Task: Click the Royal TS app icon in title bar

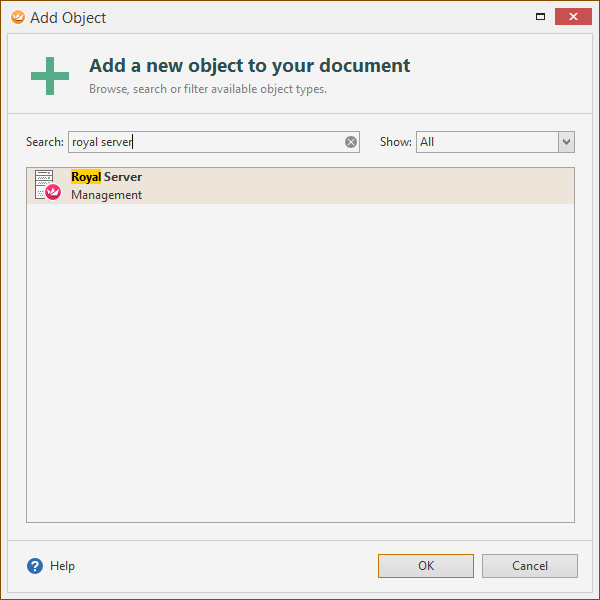Action: [17, 17]
